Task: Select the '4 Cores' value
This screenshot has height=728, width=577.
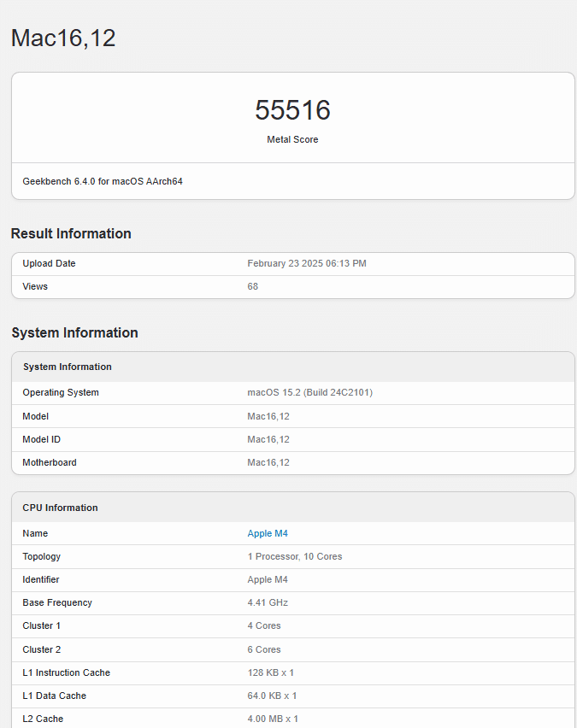Action: pos(264,625)
